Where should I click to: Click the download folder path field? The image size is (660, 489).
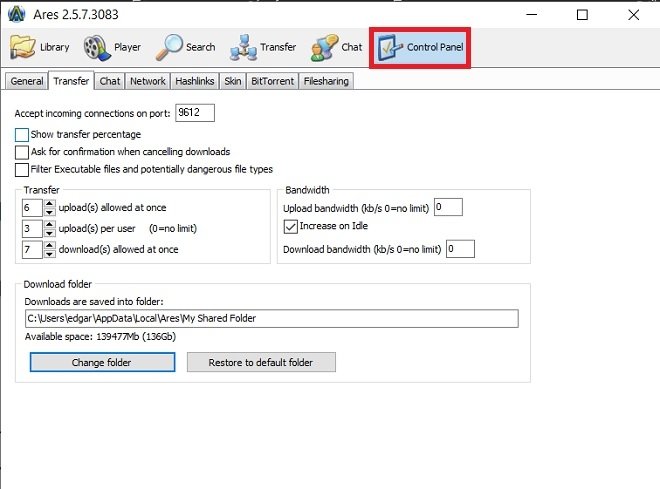coord(271,319)
